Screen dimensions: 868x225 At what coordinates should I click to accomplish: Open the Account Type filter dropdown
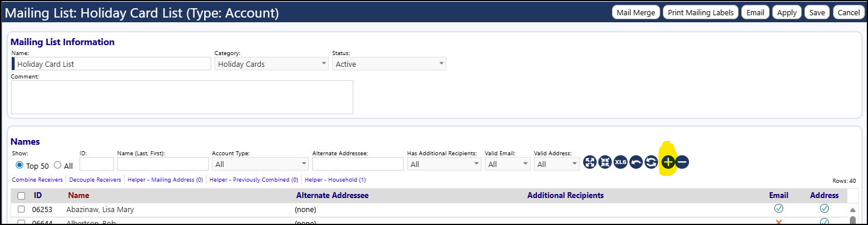260,164
